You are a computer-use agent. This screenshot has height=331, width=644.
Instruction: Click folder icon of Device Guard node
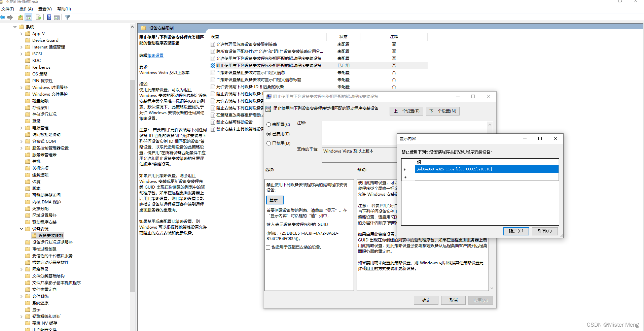click(x=28, y=40)
